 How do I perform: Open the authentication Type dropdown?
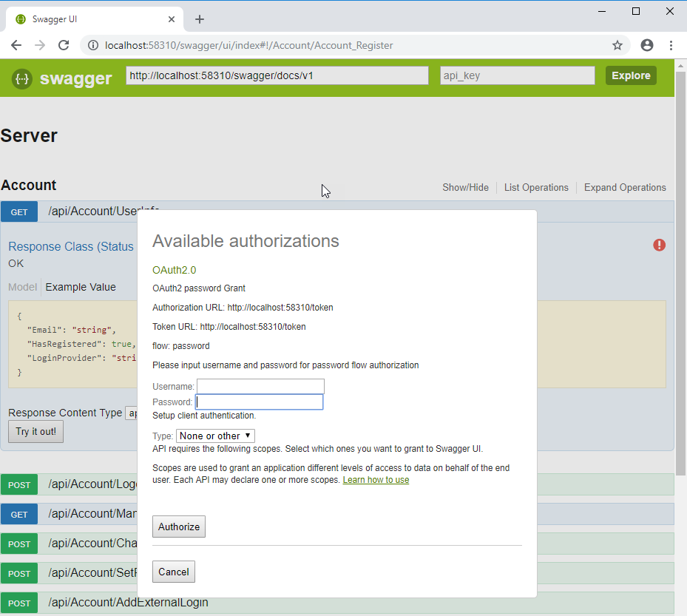215,436
